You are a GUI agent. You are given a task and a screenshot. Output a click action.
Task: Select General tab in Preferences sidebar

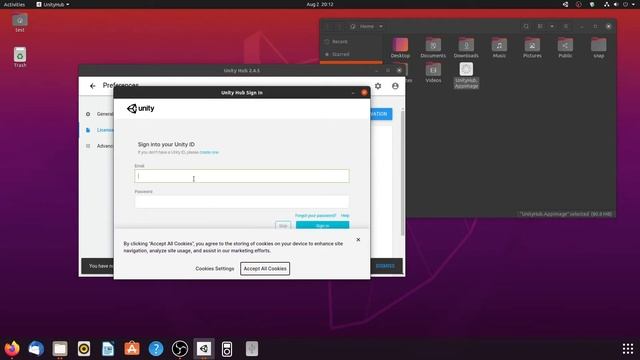tap(99, 114)
